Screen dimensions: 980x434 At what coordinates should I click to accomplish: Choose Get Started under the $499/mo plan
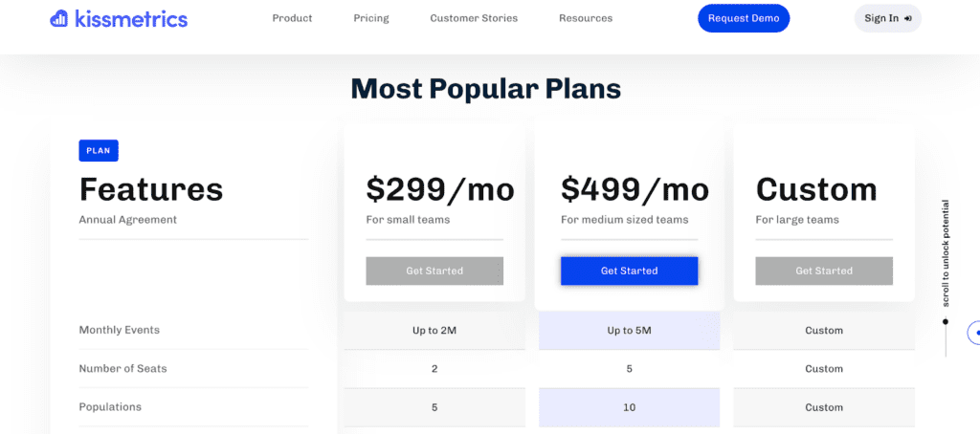pyautogui.click(x=629, y=271)
